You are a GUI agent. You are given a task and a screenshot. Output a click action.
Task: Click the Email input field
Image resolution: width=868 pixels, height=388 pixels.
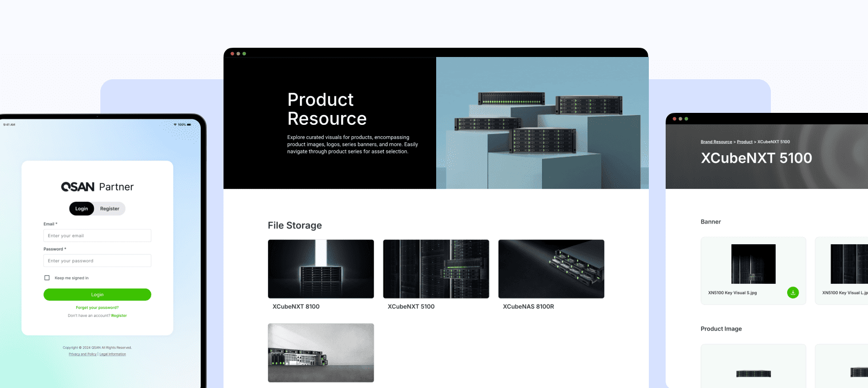[97, 236]
